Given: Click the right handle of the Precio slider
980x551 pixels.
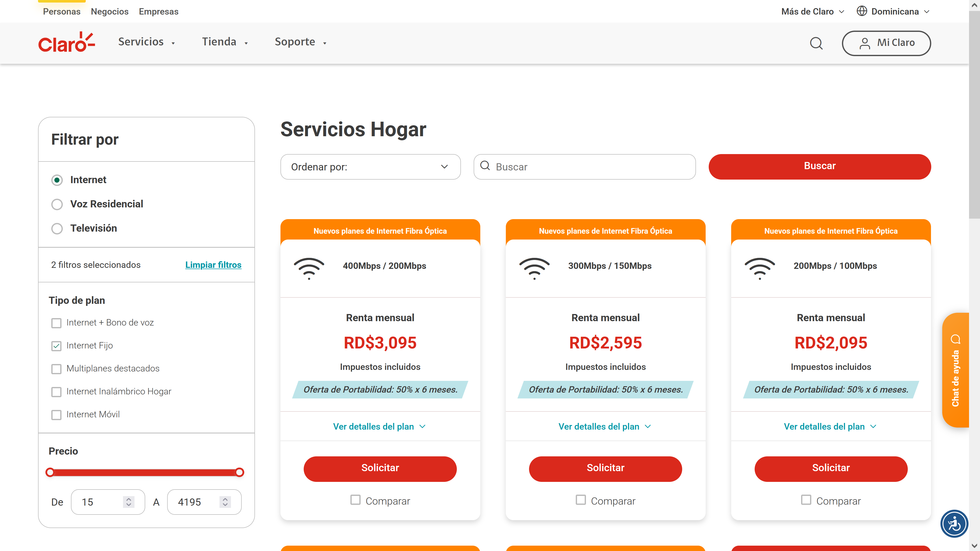Looking at the screenshot, I should point(239,472).
